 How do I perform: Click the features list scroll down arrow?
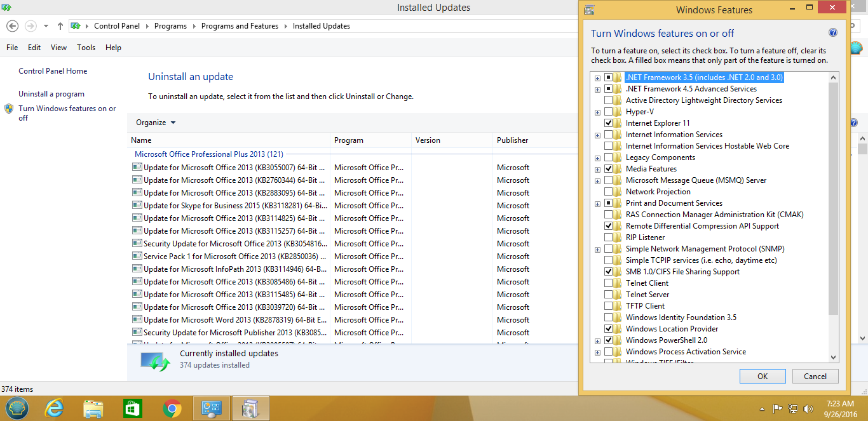(834, 358)
